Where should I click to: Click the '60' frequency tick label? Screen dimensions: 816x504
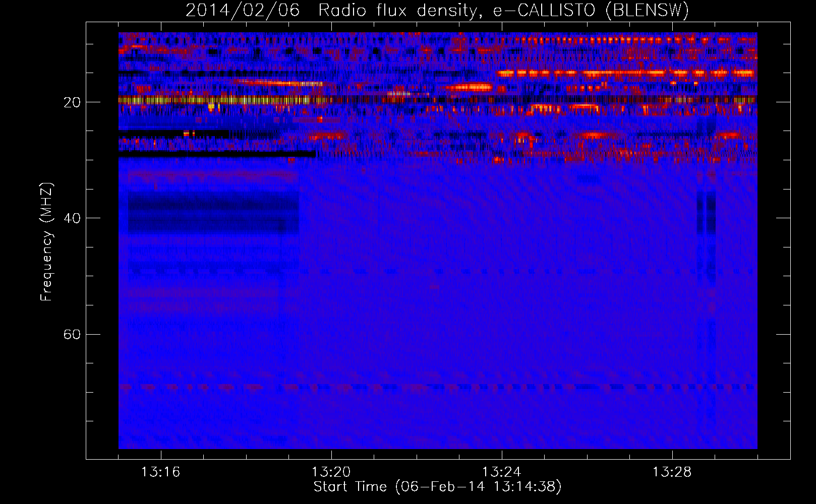(x=72, y=335)
